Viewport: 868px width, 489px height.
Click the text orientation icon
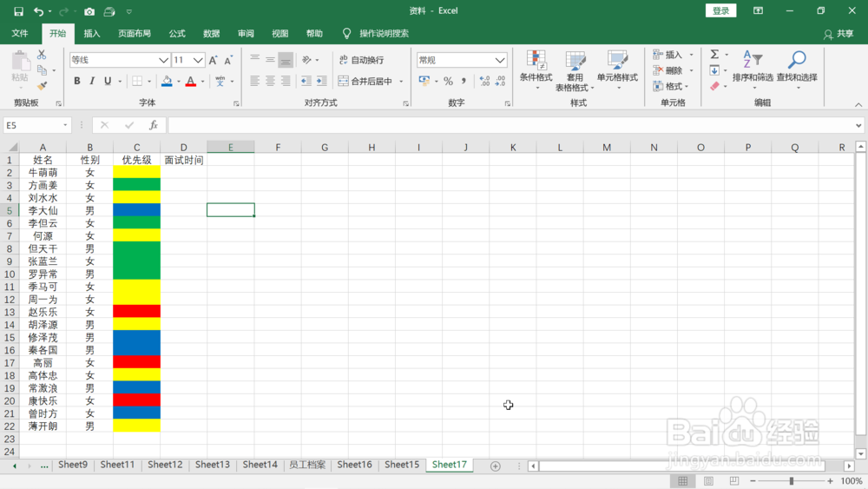point(307,60)
